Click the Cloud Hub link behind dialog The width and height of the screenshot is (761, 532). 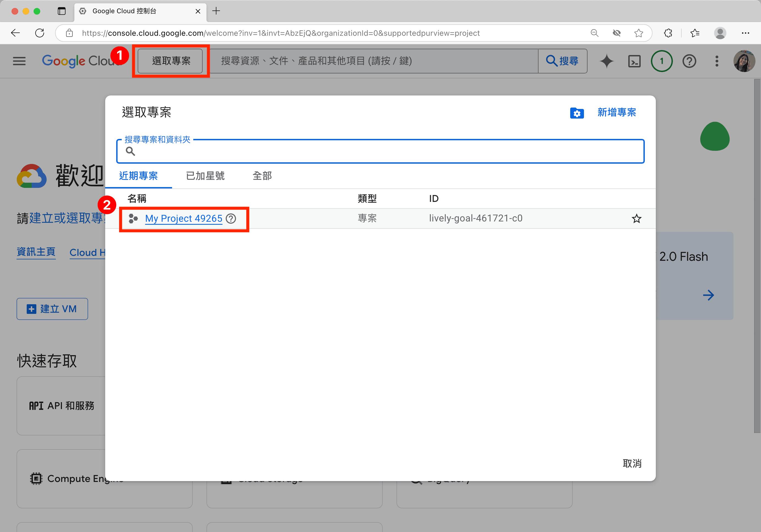pos(87,252)
